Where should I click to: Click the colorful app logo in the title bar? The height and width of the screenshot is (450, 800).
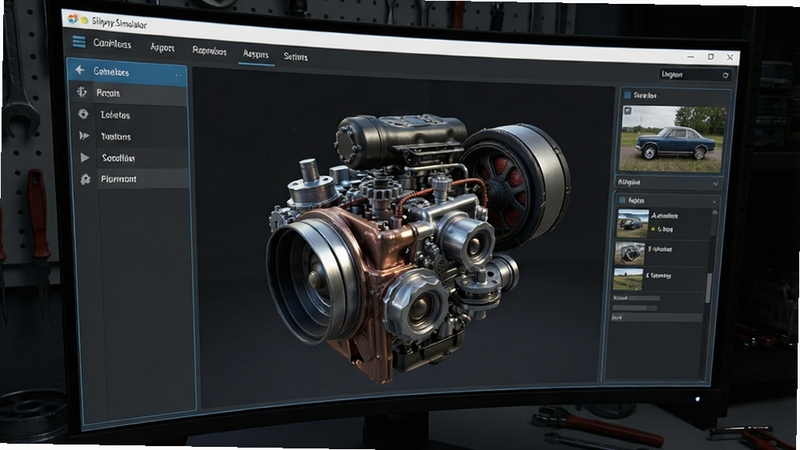click(73, 19)
